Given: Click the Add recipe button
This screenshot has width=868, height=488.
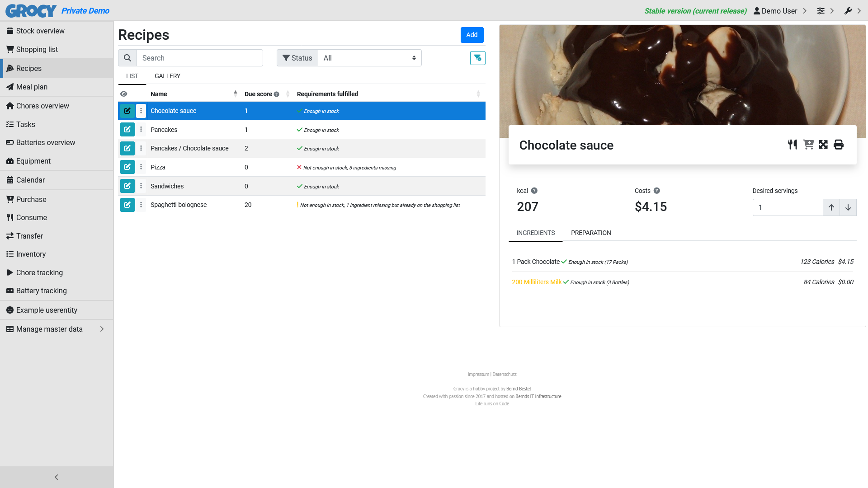Looking at the screenshot, I should [x=472, y=35].
